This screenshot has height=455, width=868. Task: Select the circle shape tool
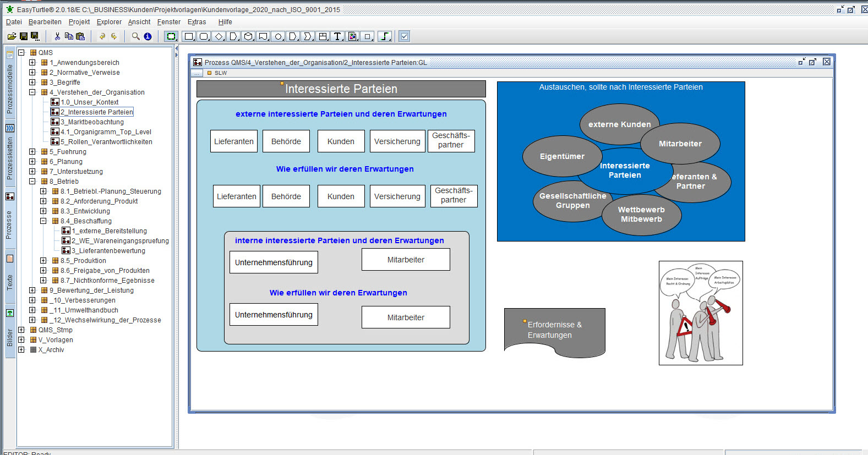pyautogui.click(x=279, y=36)
